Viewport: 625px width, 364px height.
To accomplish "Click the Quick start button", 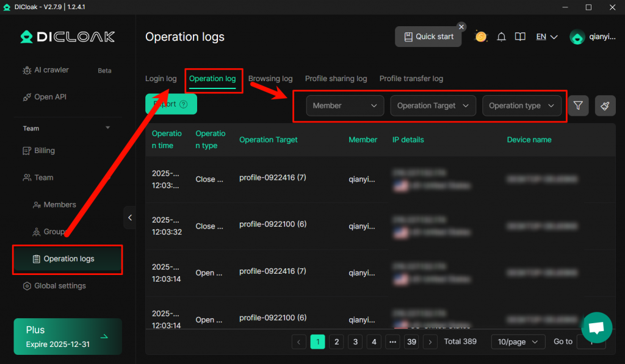I will point(428,37).
